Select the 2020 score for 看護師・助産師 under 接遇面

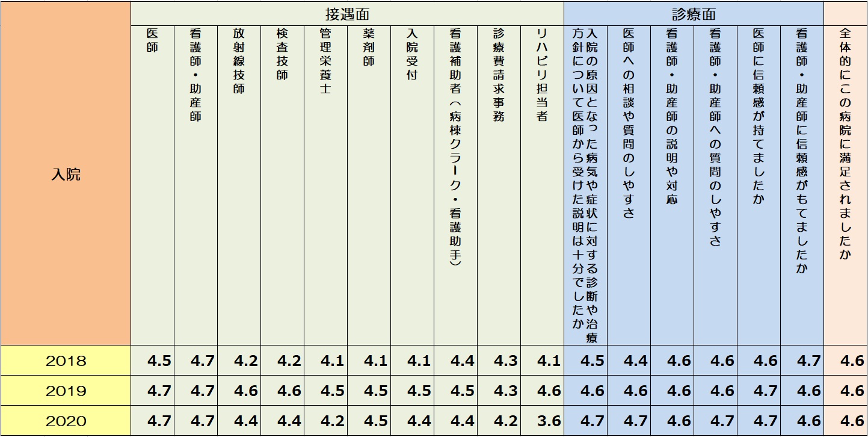[x=196, y=421]
